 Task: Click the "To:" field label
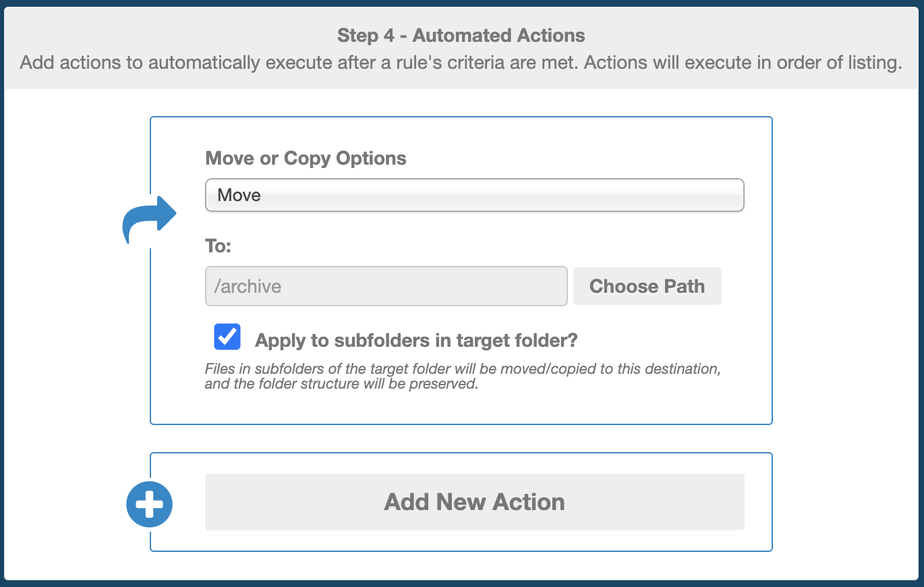tap(218, 246)
